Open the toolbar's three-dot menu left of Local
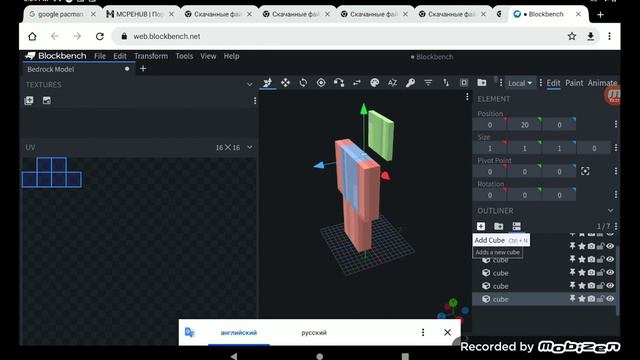The width and height of the screenshot is (640, 360). 501,83
